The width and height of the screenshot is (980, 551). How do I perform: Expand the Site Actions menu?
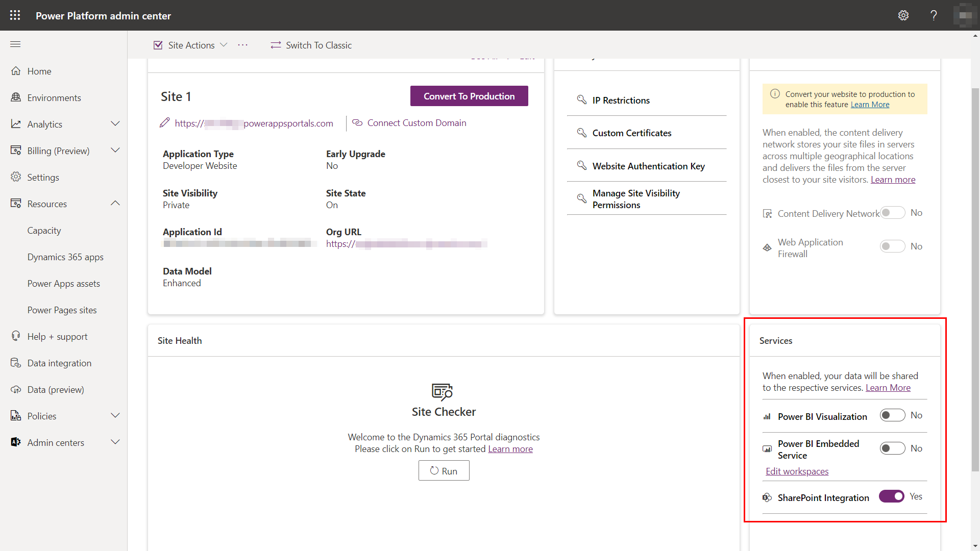(x=190, y=45)
